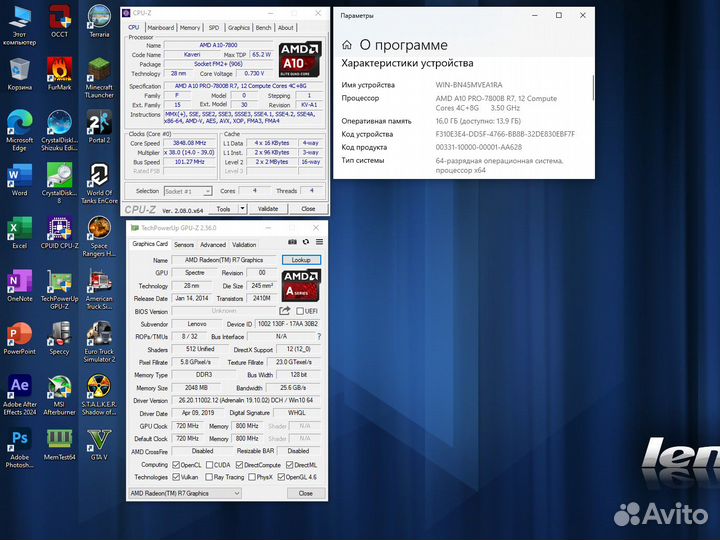Click the Close button in GPU-Z
This screenshot has width=720, height=540.
[306, 493]
